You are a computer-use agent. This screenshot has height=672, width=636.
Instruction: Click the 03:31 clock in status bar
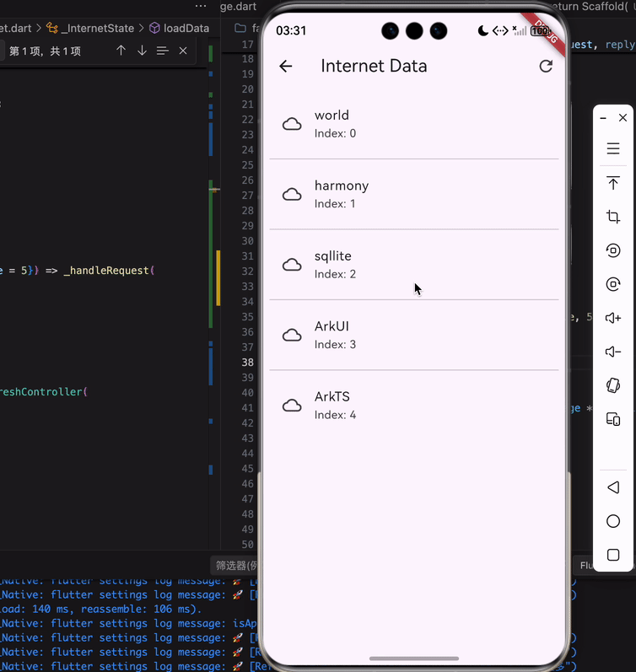point(291,31)
